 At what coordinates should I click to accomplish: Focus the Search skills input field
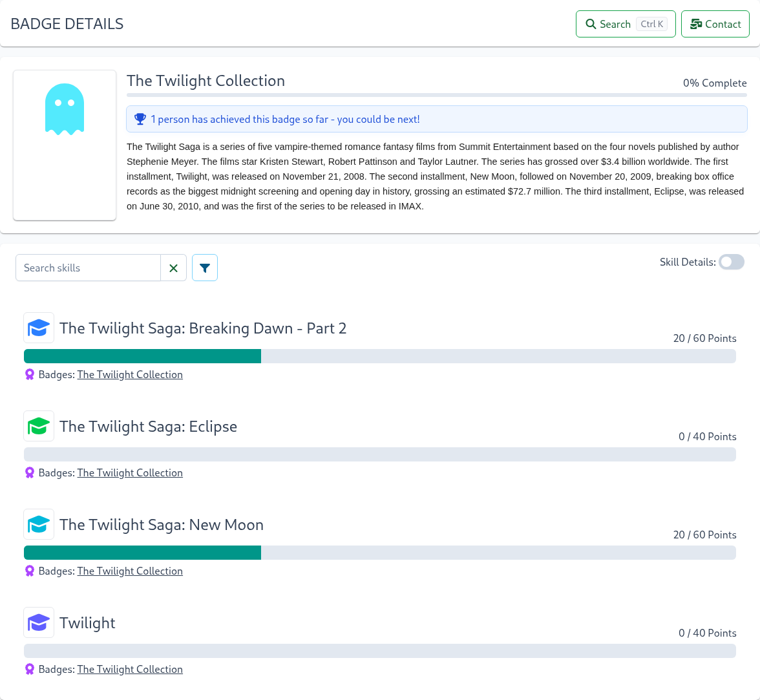click(88, 268)
